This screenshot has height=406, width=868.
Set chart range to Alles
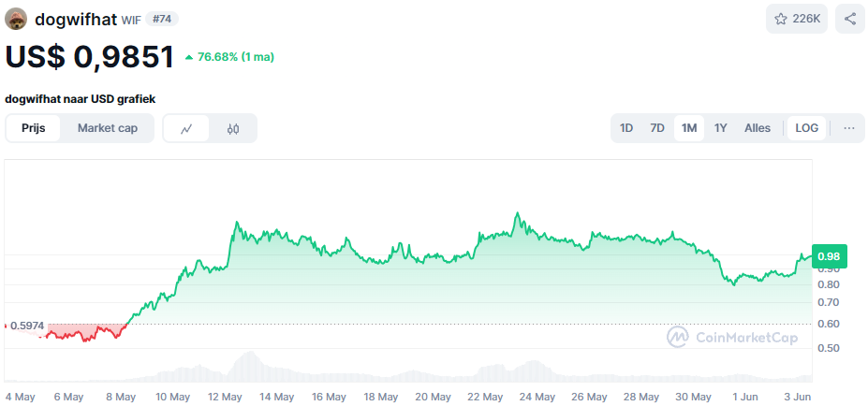[758, 128]
